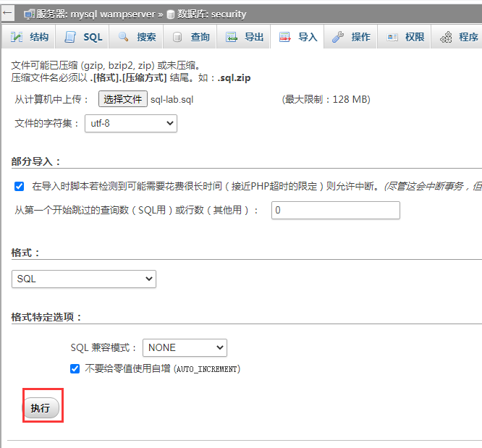Click the security database breadcrumb link

tap(211, 14)
